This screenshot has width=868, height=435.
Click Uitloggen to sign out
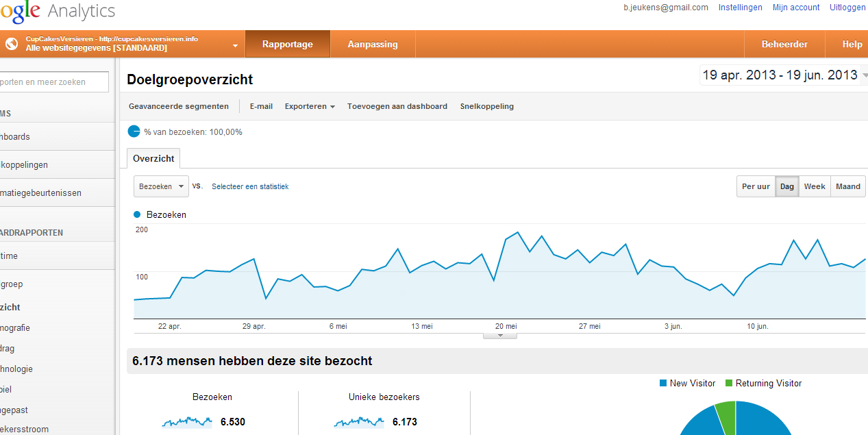point(847,8)
